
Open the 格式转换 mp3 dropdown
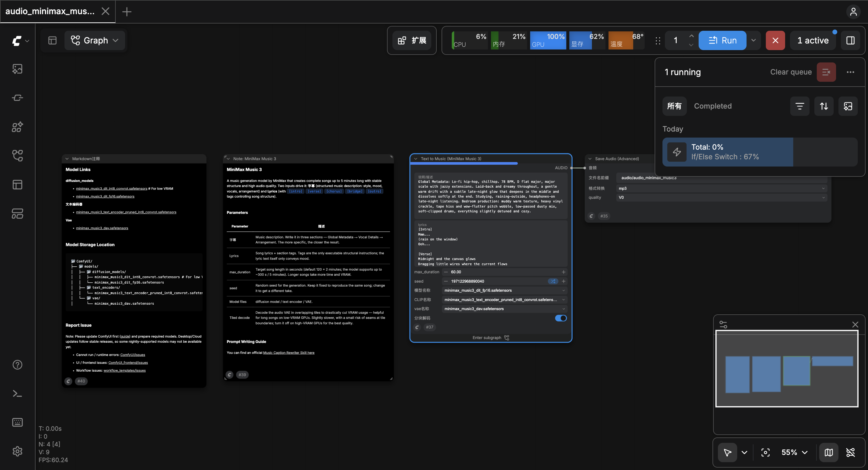click(x=722, y=188)
